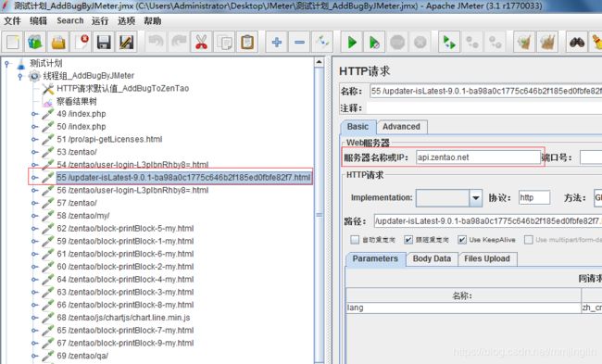Expand the 53 /zentao/ node toggle
This screenshot has width=602, height=364.
(34, 152)
